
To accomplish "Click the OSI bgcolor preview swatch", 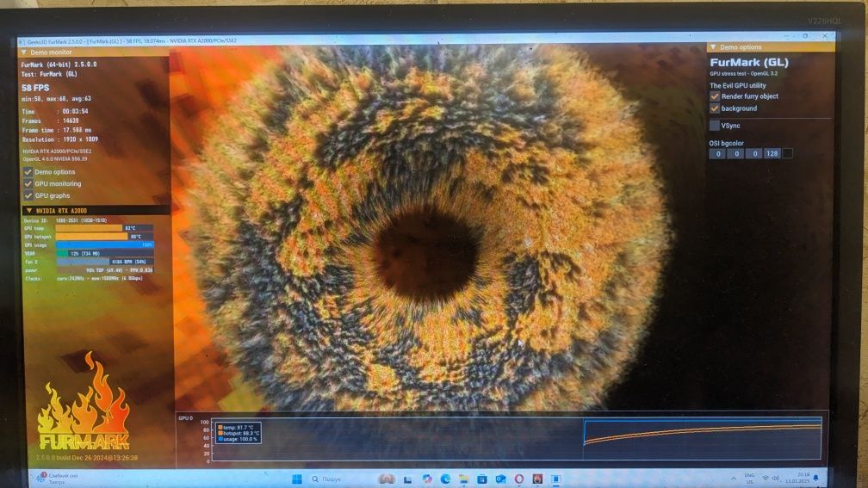I will tap(787, 153).
